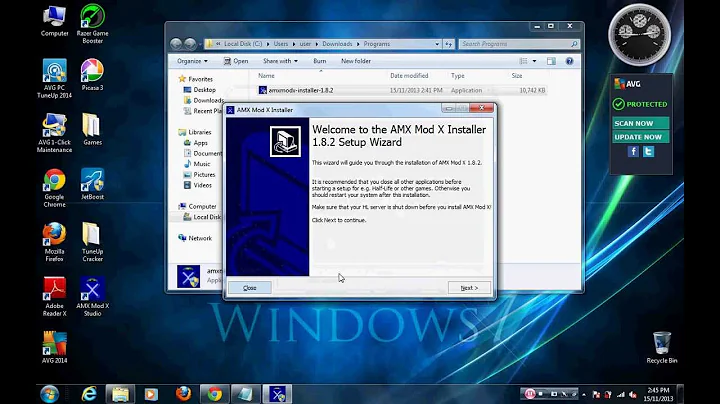Click the Search Programs input field
This screenshot has height=404, width=720.
click(x=519, y=44)
